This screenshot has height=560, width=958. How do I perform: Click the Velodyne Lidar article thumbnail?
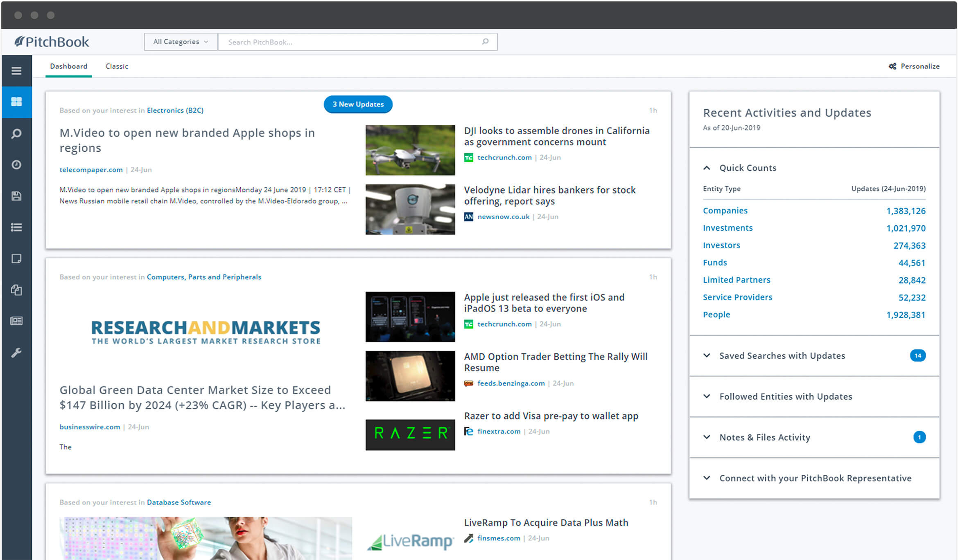click(x=410, y=209)
